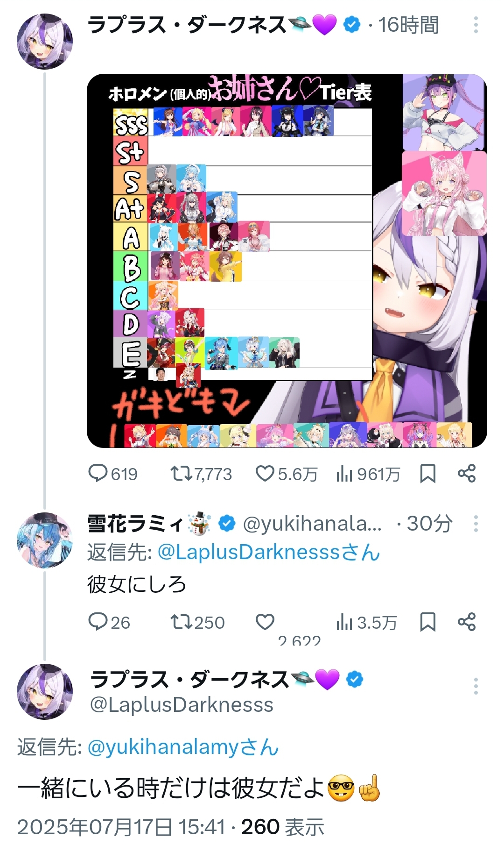Bookmark 雪花ラミィ's reply
504x852 pixels.
click(x=427, y=622)
